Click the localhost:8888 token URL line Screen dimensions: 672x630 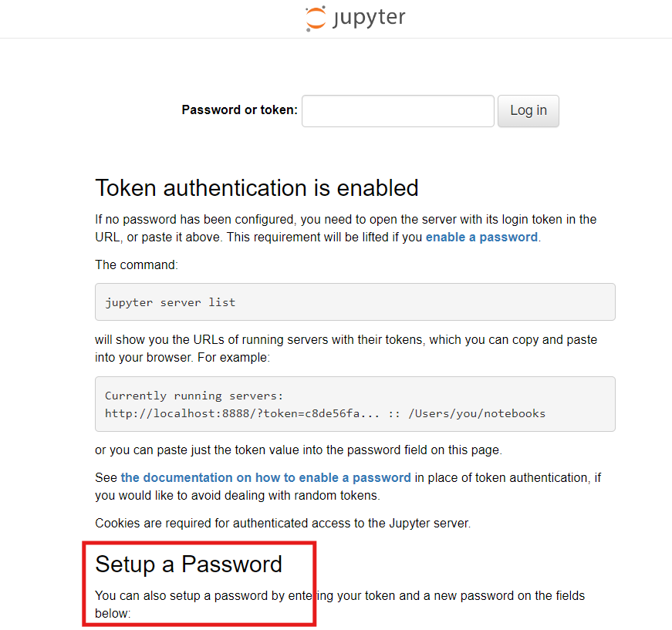point(326,413)
